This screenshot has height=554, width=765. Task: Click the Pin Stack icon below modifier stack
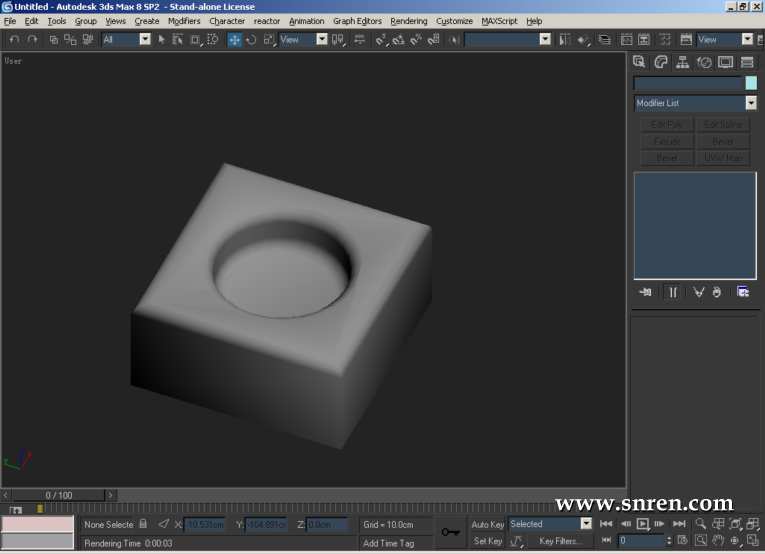click(x=646, y=292)
